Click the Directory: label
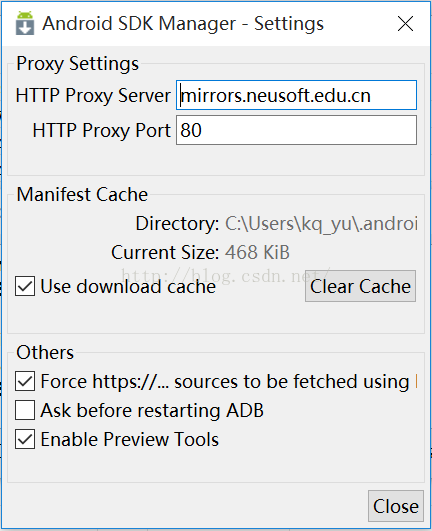This screenshot has width=432, height=531. pyautogui.click(x=177, y=224)
